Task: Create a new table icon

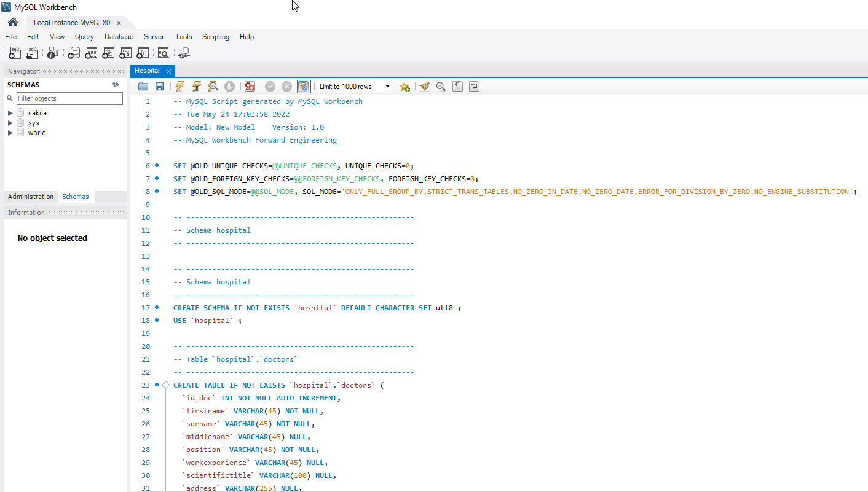Action: [x=91, y=53]
